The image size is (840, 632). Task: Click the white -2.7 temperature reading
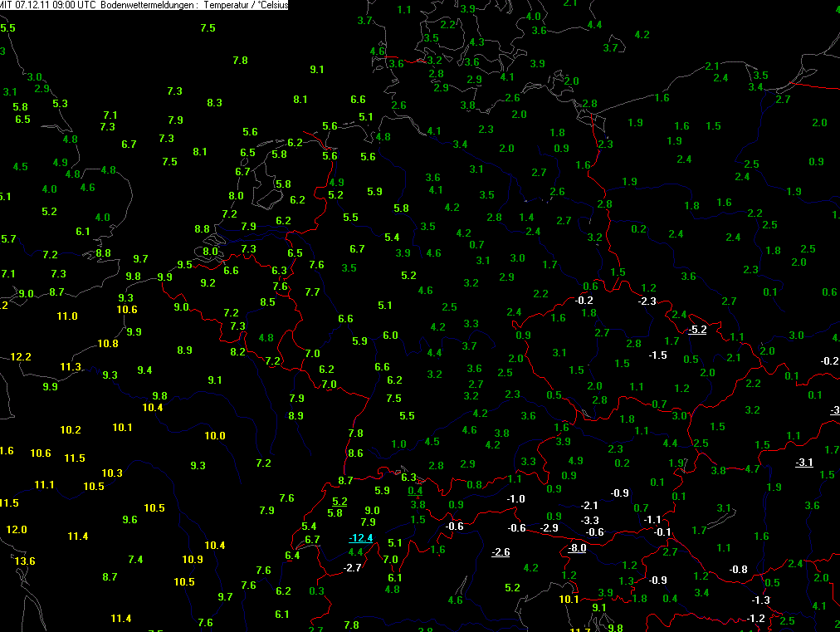pos(353,568)
